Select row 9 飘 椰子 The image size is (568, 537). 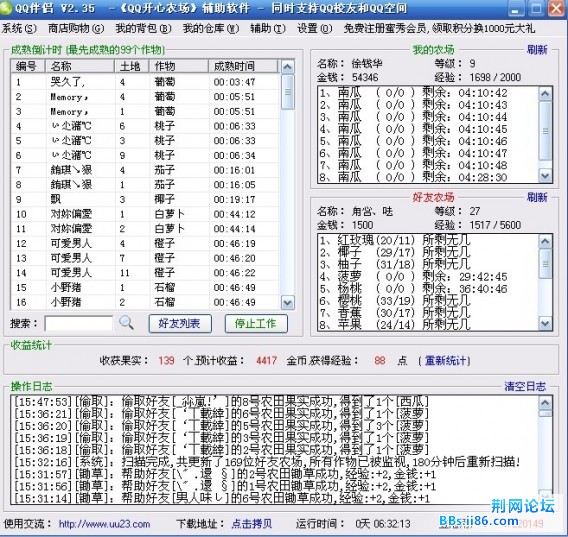pyautogui.click(x=145, y=199)
